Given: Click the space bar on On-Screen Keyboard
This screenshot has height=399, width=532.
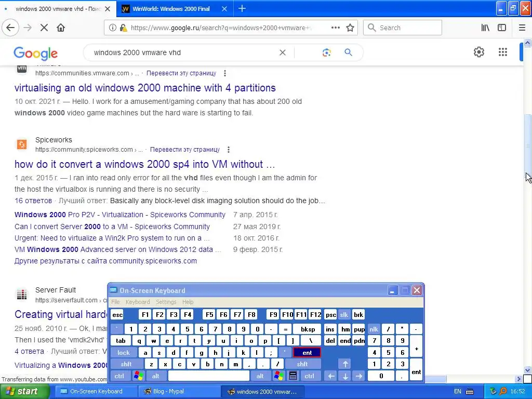Looking at the screenshot, I should point(209,376).
